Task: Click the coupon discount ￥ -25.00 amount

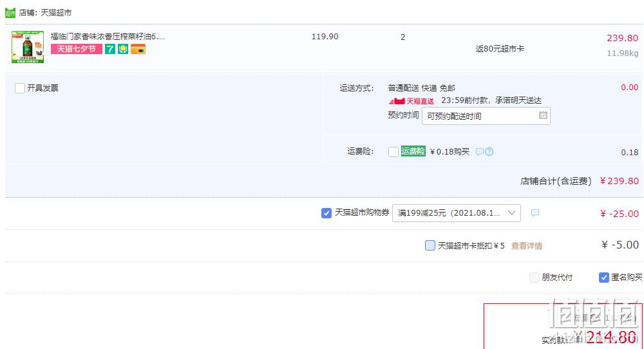Action: coord(619,214)
